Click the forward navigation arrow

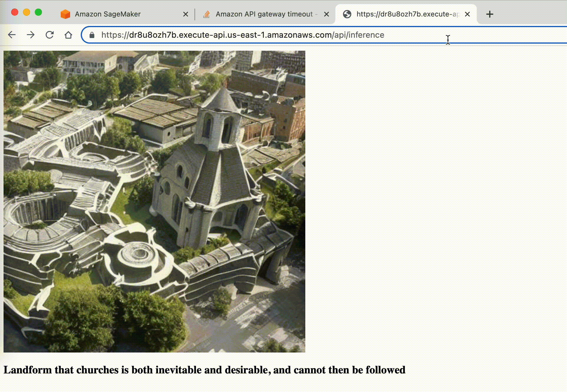pyautogui.click(x=31, y=35)
